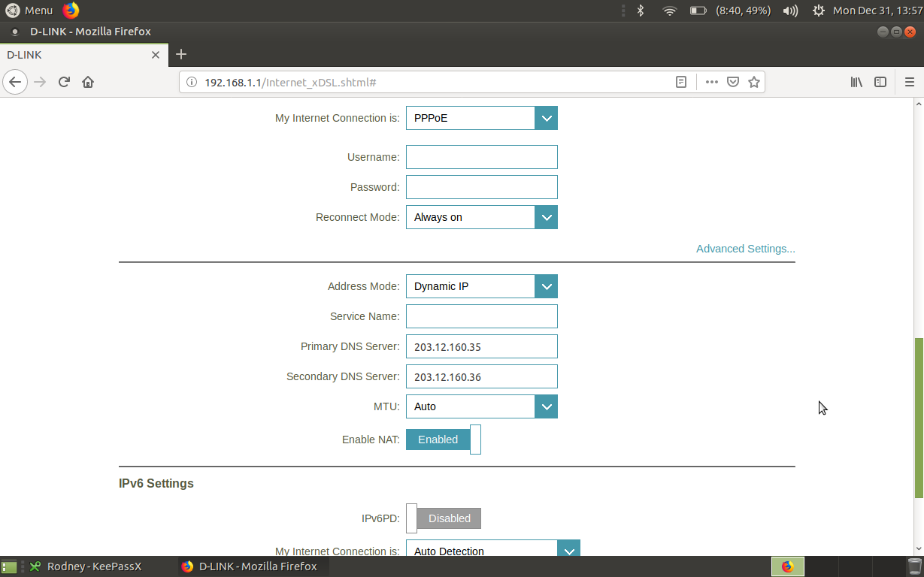Viewport: 924px width, 577px height.
Task: Click the green page scrollbar thumb
Action: [919, 418]
